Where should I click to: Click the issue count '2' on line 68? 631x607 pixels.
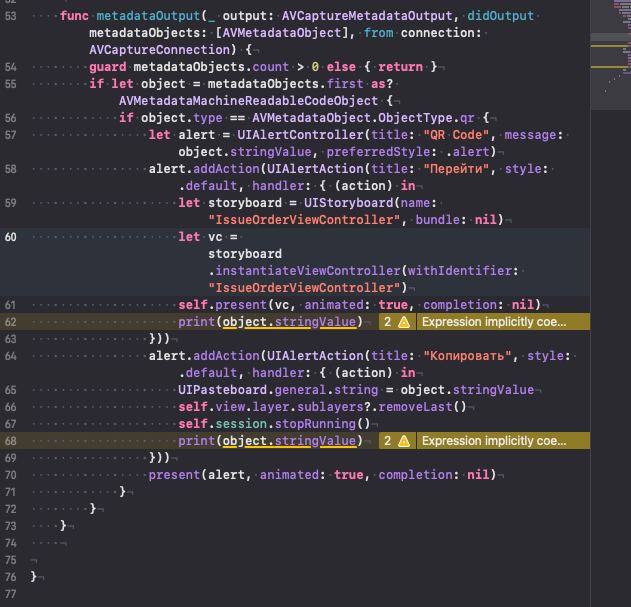388,441
